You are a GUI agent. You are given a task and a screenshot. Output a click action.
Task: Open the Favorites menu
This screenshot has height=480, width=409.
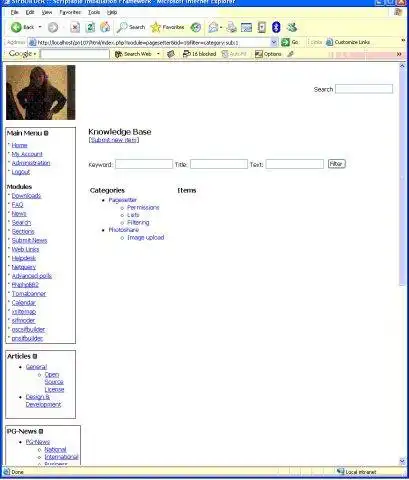click(x=70, y=12)
